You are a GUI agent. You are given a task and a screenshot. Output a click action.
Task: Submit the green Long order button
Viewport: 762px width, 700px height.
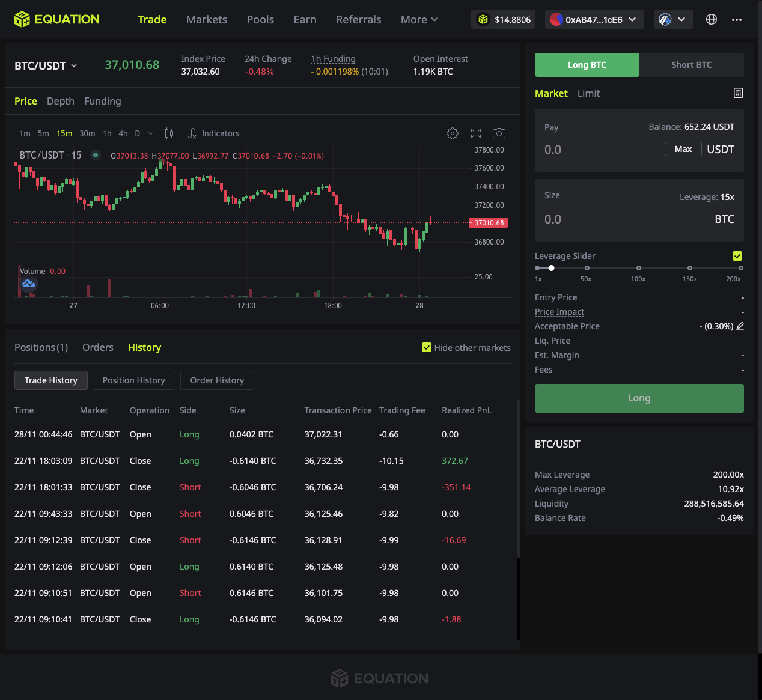639,398
